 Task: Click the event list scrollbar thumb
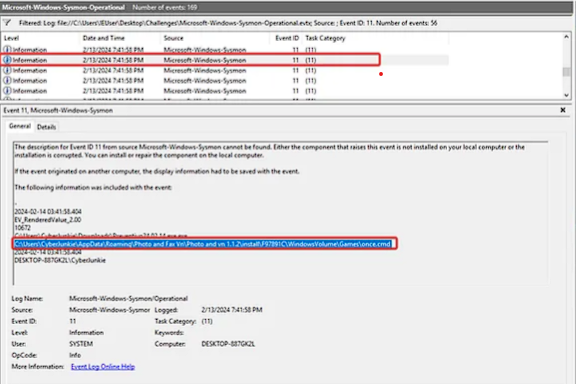(x=566, y=72)
